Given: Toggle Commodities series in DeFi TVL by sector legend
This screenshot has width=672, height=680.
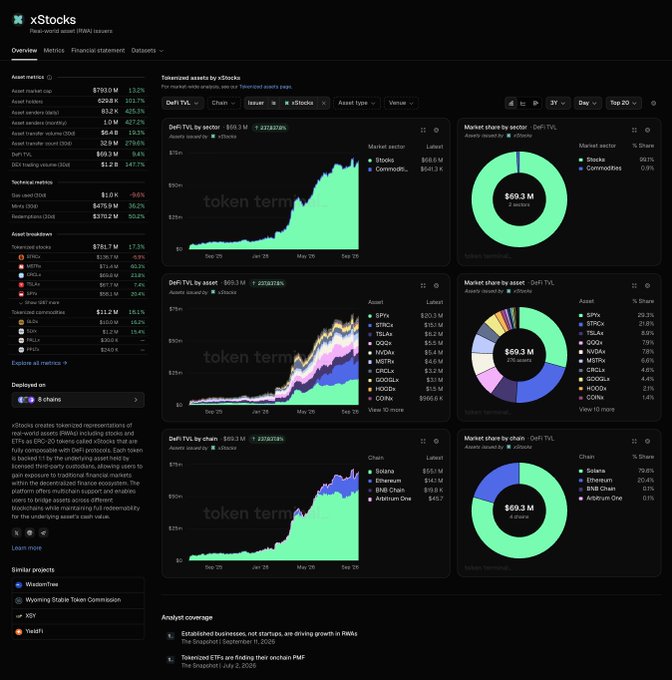Looking at the screenshot, I should [388, 169].
